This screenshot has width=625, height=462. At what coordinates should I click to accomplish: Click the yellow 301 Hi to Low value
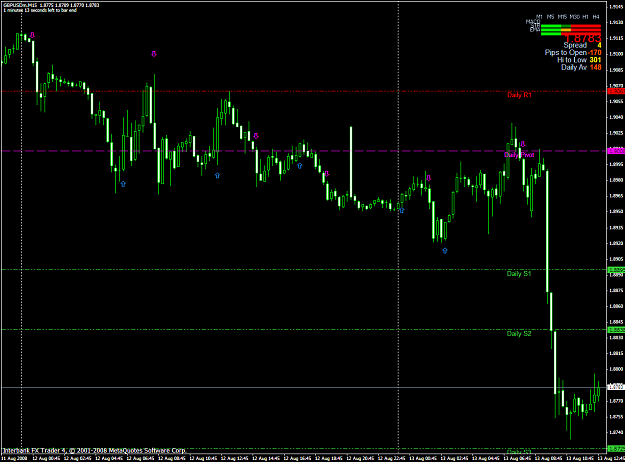(596, 60)
